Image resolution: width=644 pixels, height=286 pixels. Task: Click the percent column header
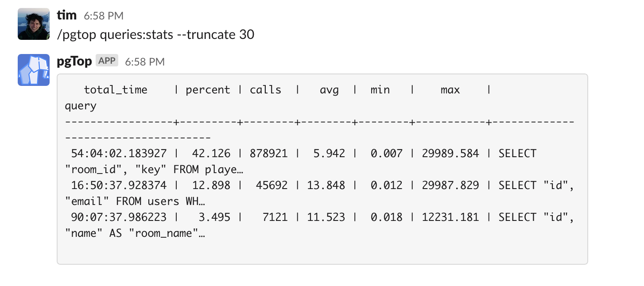[x=208, y=90]
